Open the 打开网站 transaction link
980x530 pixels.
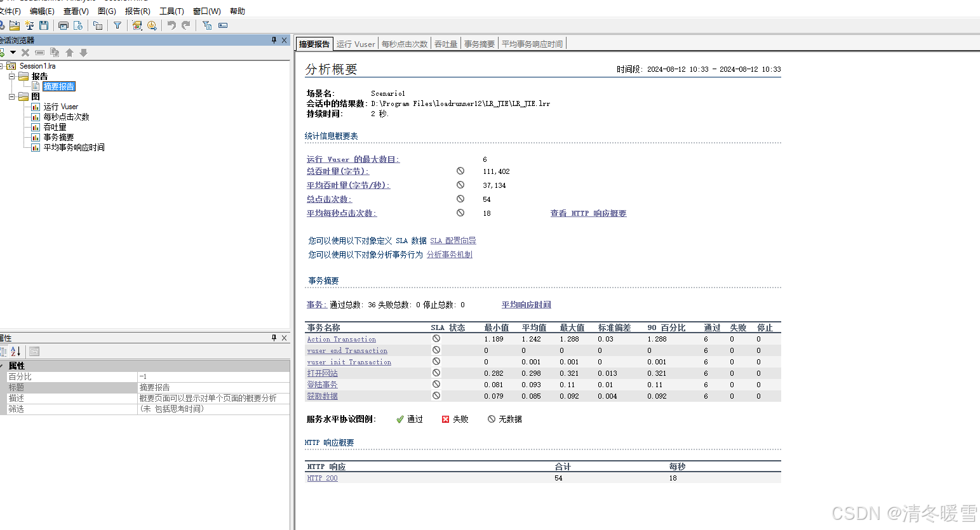pyautogui.click(x=323, y=373)
